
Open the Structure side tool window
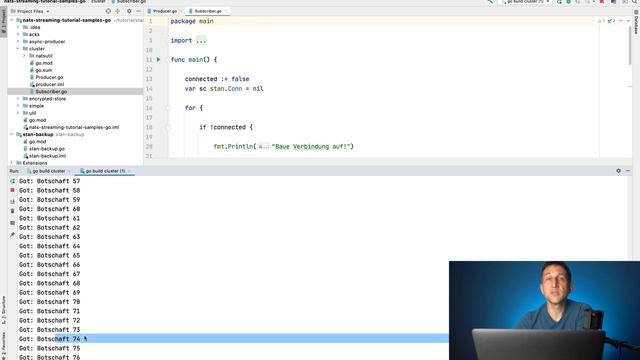[x=4, y=310]
